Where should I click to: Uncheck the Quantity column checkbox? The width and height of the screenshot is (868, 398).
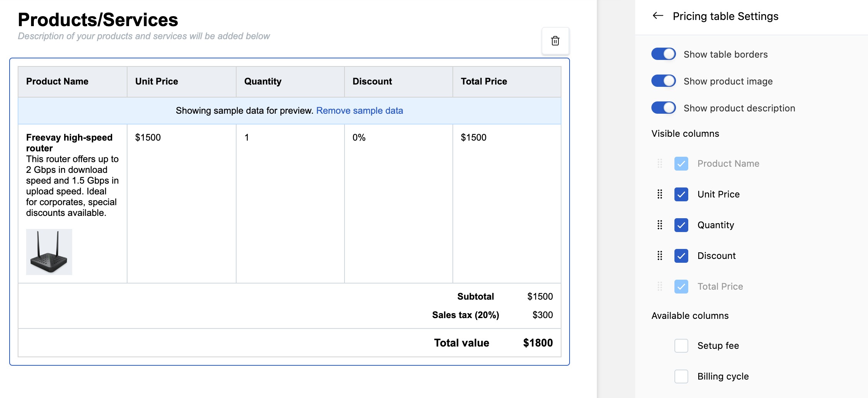coord(681,225)
